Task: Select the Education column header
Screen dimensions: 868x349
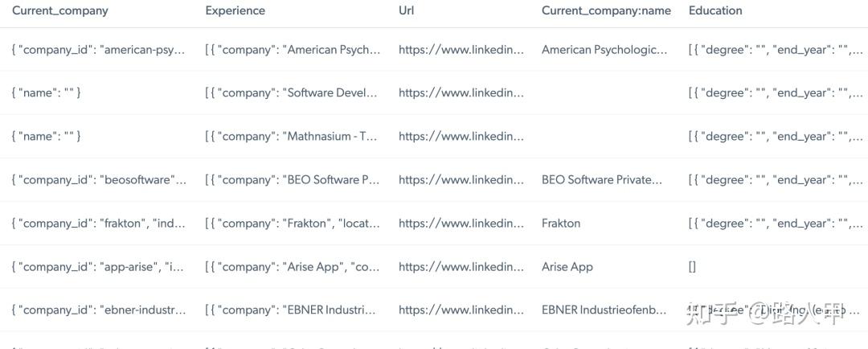Action: tap(715, 11)
